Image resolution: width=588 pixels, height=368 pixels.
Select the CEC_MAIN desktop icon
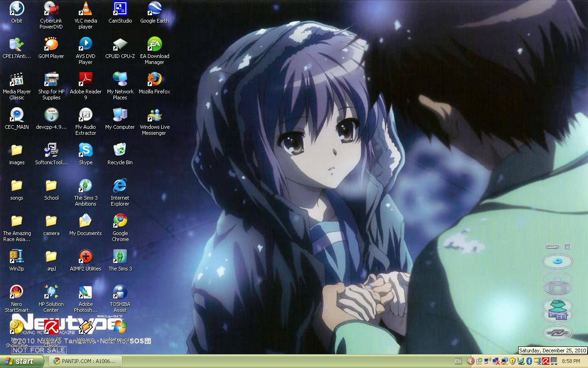pos(17,119)
